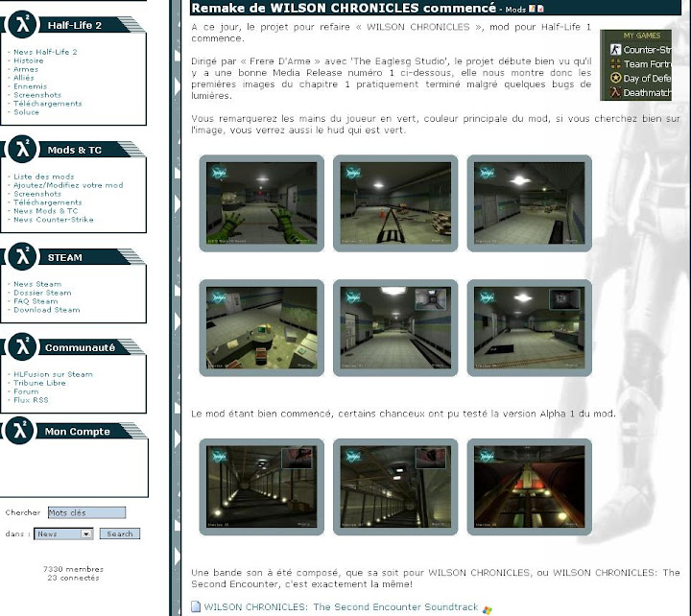Open HLFusion sur Steam
The height and width of the screenshot is (616, 691).
[53, 374]
